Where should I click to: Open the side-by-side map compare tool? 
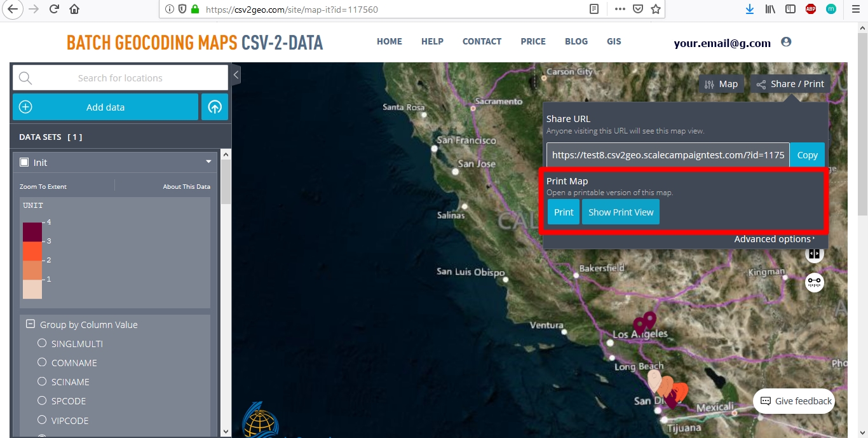[x=815, y=253]
